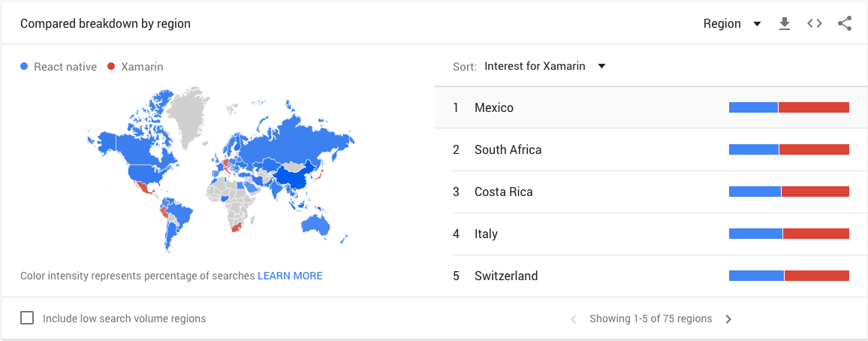Select Switzerland region row

pos(651,276)
